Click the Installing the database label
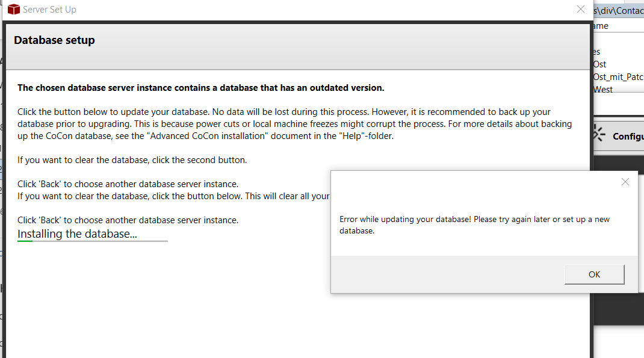644x358 pixels. point(77,233)
